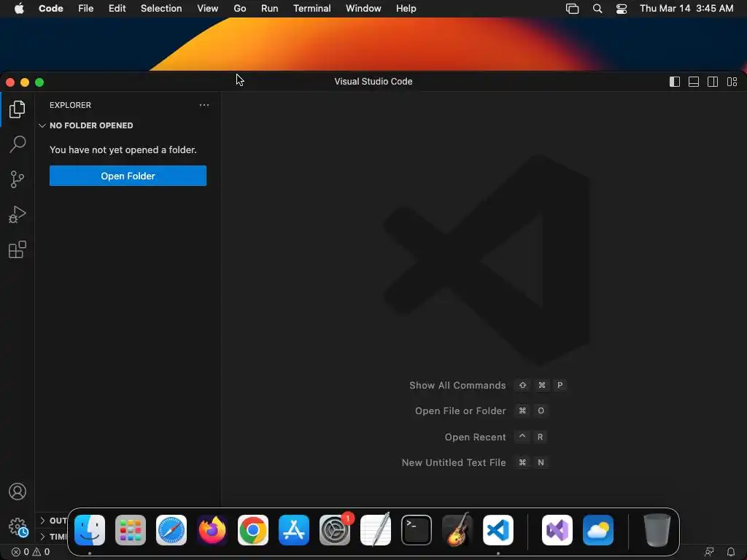Screen dimensions: 747x560
Task: Open the Terminal menu
Action: click(x=311, y=9)
